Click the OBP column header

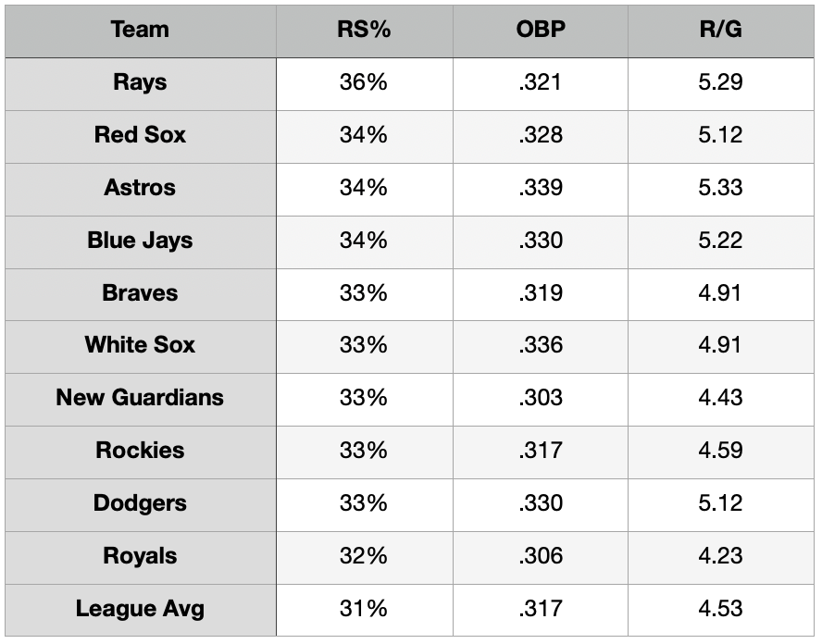[540, 30]
